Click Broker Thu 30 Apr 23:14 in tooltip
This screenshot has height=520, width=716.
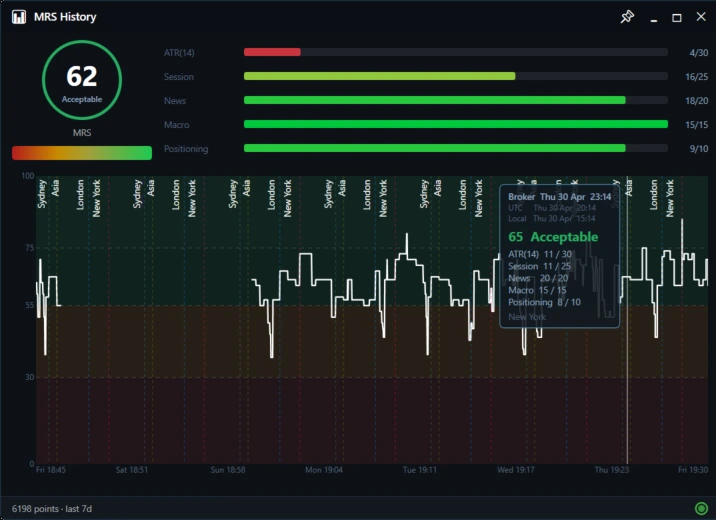[559, 197]
